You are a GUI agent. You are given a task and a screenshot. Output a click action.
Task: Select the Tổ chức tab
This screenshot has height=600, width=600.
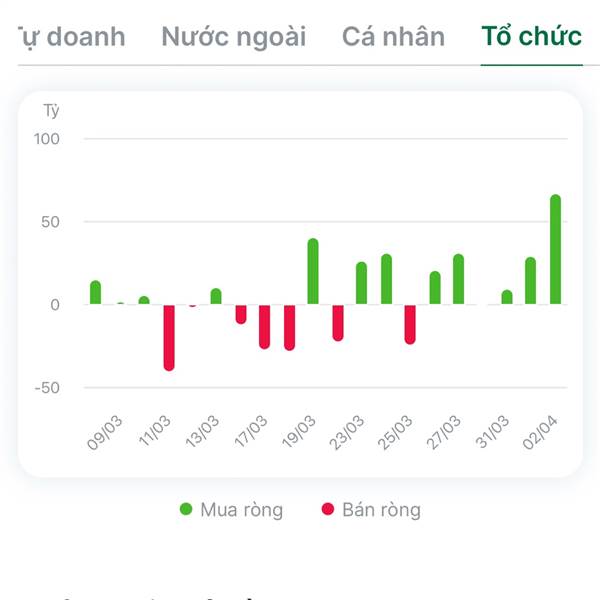[531, 37]
